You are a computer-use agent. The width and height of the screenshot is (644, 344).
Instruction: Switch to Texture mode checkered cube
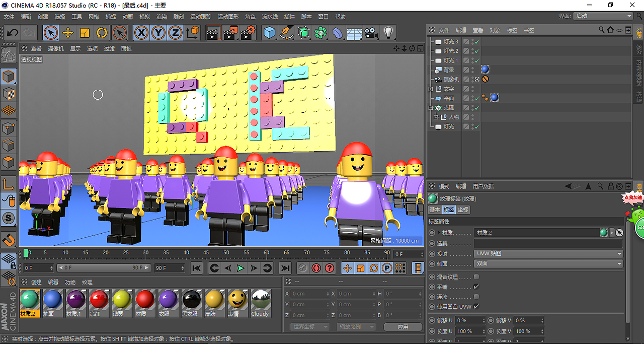coord(9,94)
